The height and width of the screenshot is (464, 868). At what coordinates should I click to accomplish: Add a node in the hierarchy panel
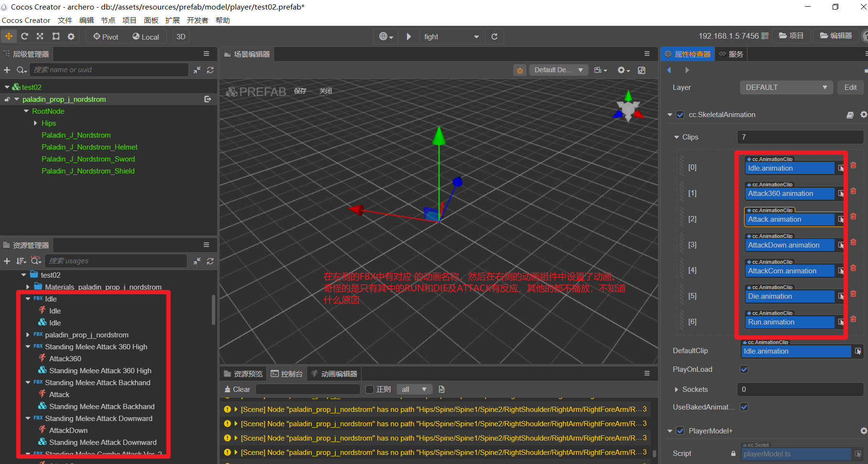point(7,70)
